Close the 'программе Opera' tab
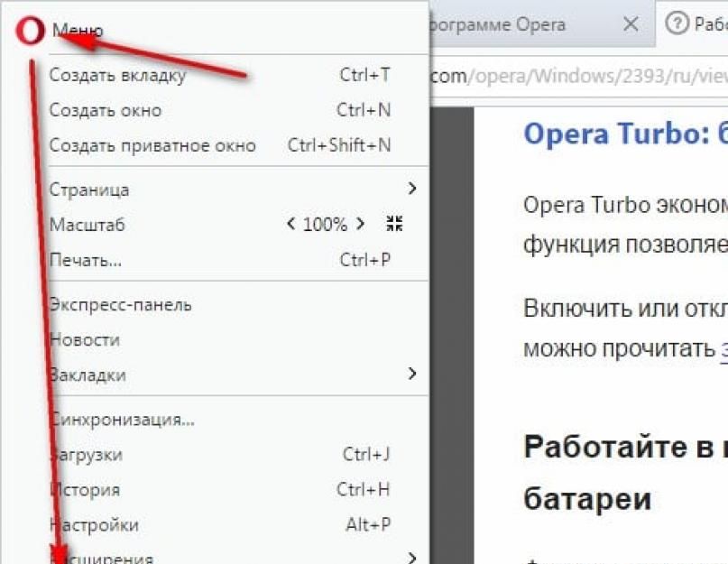 coord(631,23)
